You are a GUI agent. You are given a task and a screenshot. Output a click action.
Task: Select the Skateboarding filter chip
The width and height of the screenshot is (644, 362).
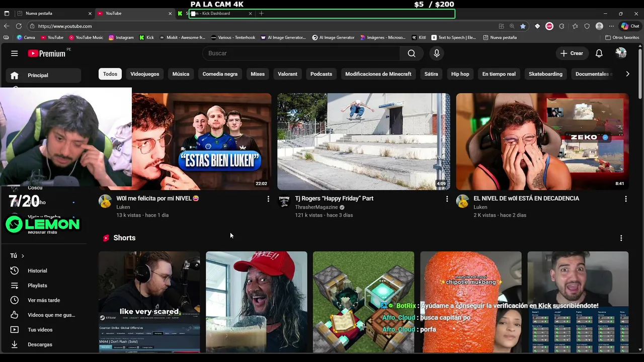click(545, 74)
